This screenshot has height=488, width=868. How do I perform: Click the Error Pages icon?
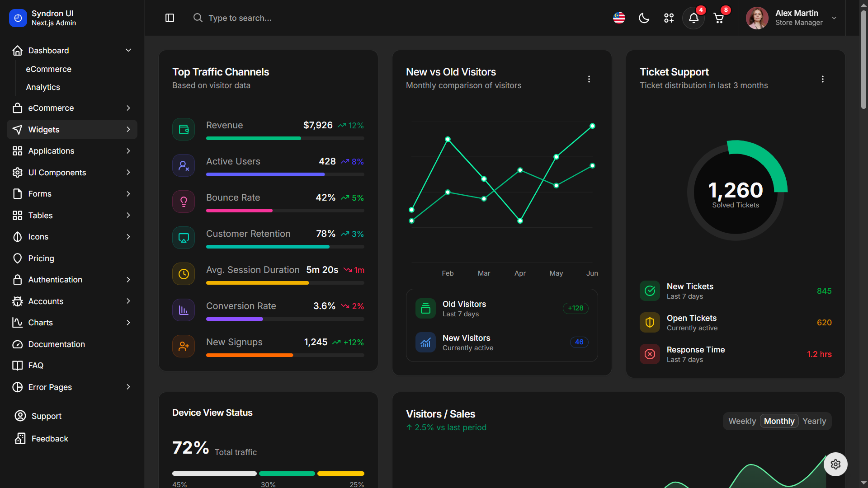tap(17, 387)
